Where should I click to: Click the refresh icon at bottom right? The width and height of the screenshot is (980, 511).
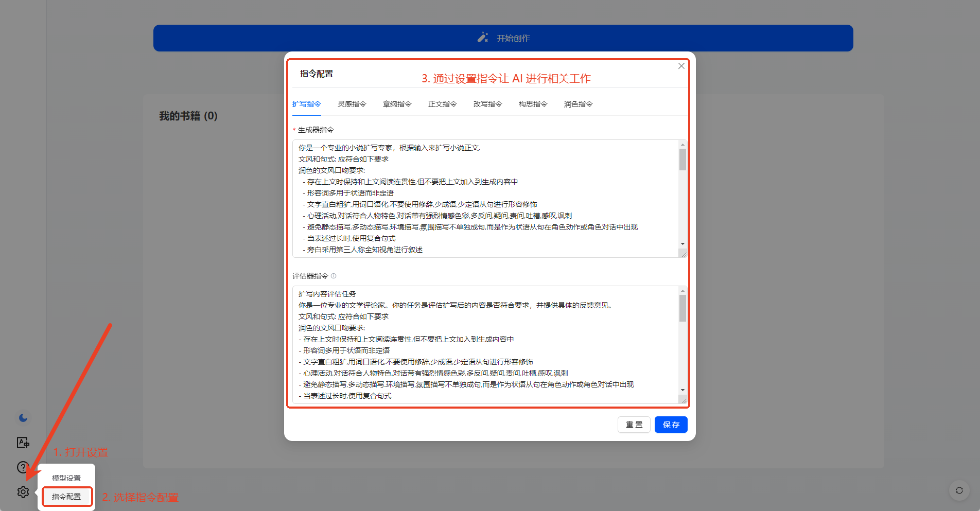coord(959,490)
